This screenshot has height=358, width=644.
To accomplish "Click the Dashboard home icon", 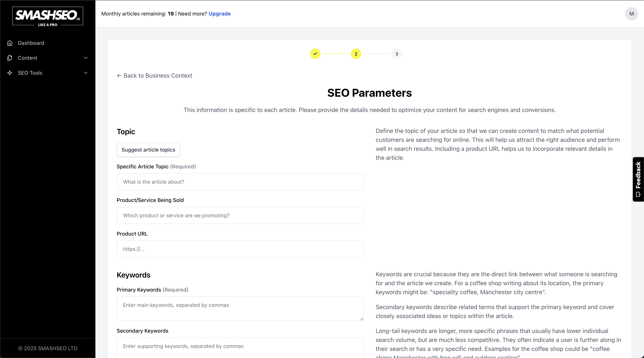I will (10, 43).
